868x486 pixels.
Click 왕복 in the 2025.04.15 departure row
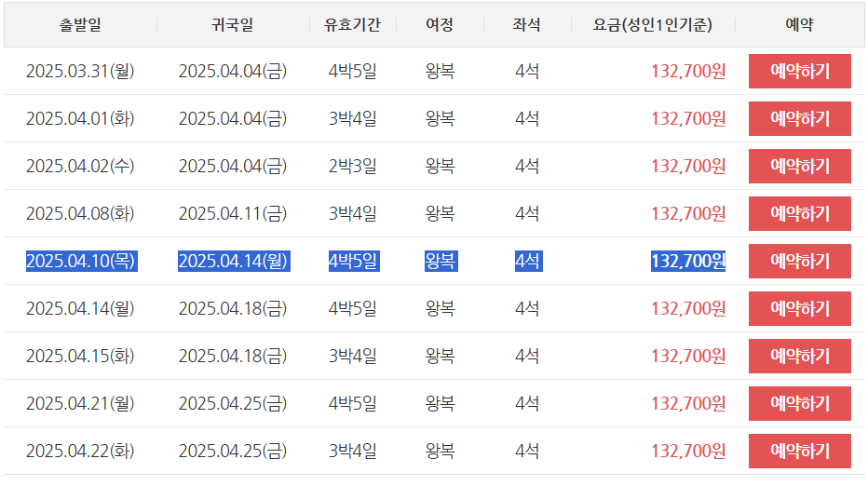point(441,356)
